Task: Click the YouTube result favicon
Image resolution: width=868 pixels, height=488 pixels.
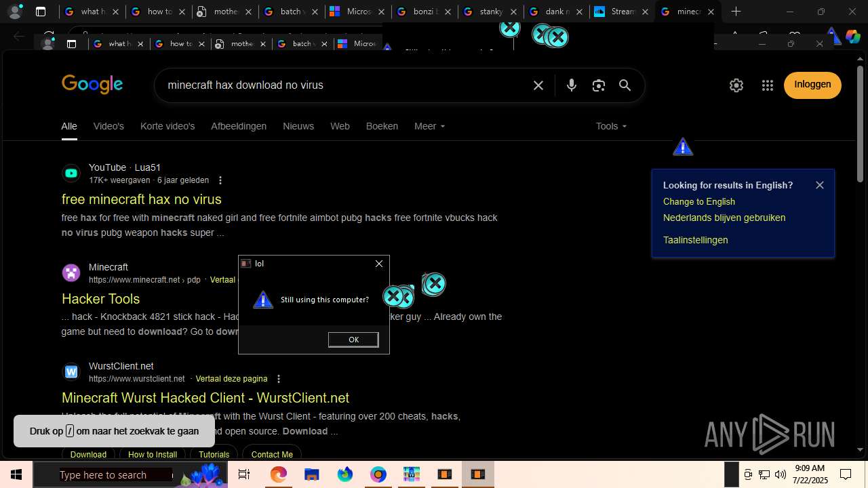Action: click(71, 174)
